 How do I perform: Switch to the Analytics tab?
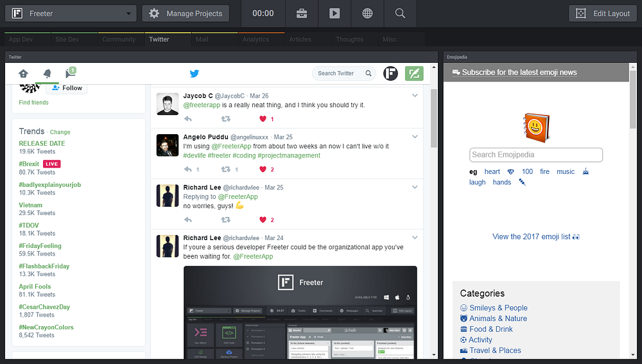click(x=256, y=39)
